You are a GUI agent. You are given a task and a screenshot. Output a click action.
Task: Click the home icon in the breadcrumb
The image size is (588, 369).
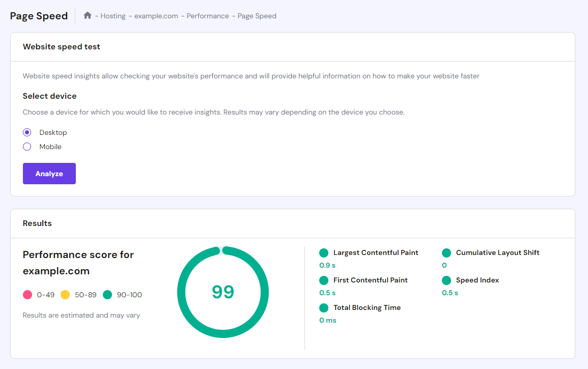click(x=87, y=15)
